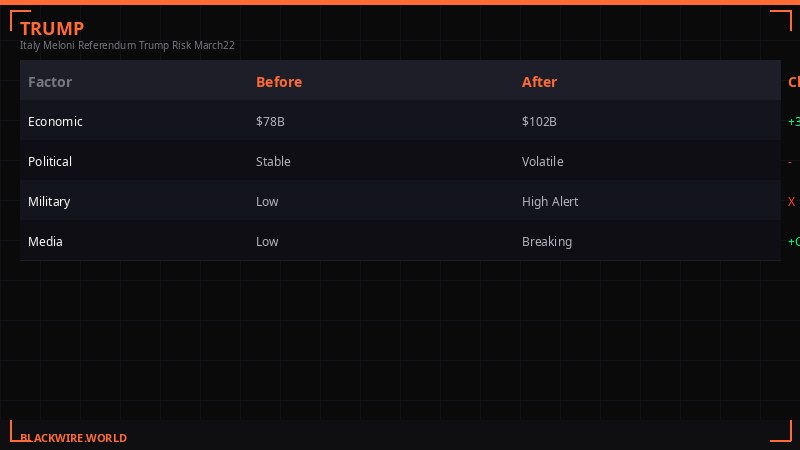Click the top-right orange corner bracket
The width and height of the screenshot is (800, 450).
pyautogui.click(x=781, y=19)
